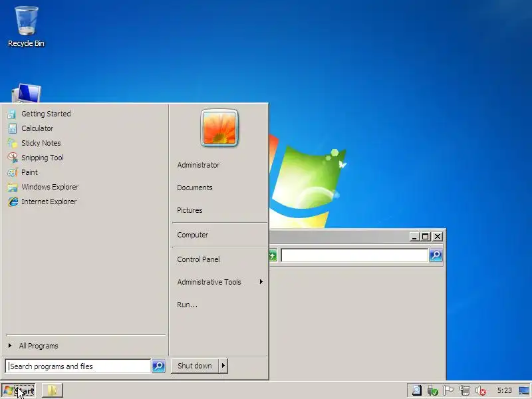
Task: Click the Start menu search magnifier button
Action: [158, 366]
